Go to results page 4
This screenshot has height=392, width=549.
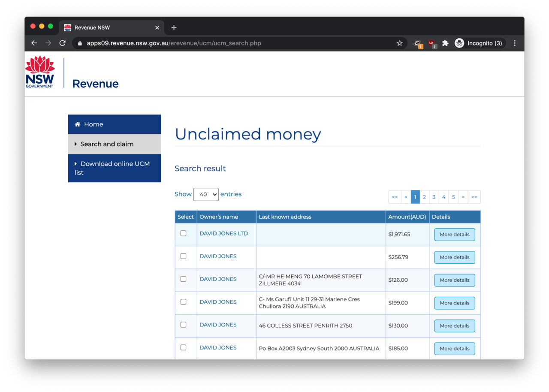coord(443,197)
